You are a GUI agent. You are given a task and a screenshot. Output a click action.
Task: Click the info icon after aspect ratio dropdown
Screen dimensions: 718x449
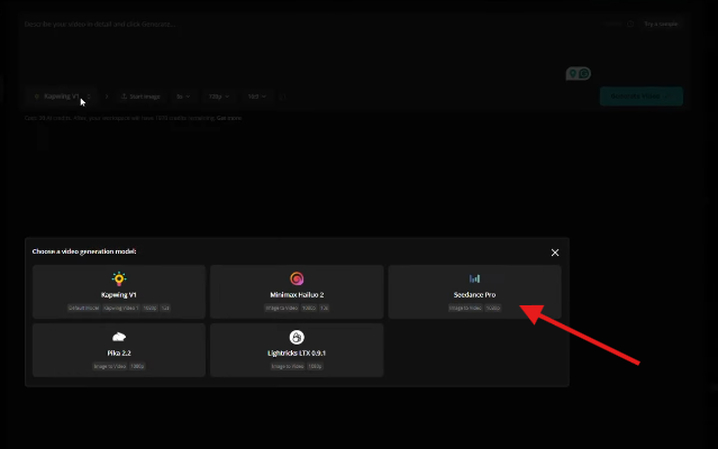283,97
